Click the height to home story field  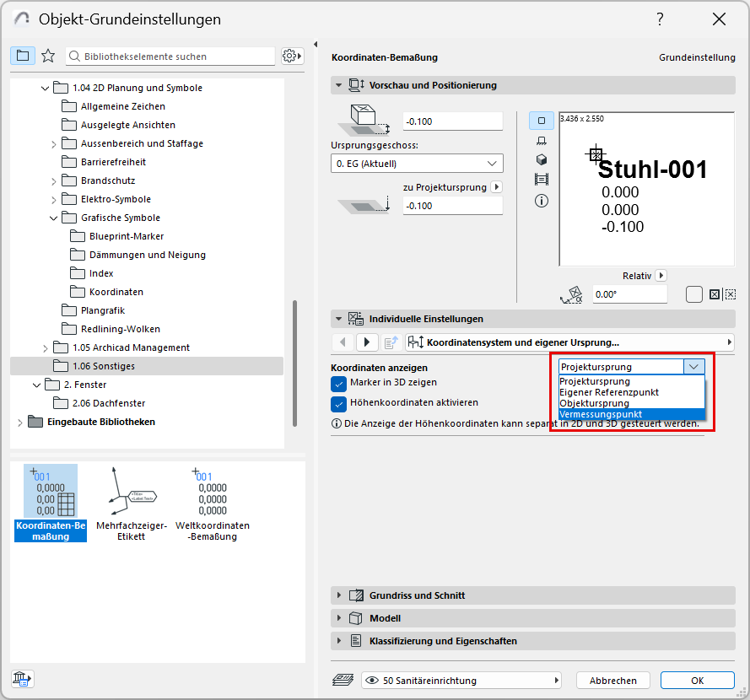click(452, 121)
